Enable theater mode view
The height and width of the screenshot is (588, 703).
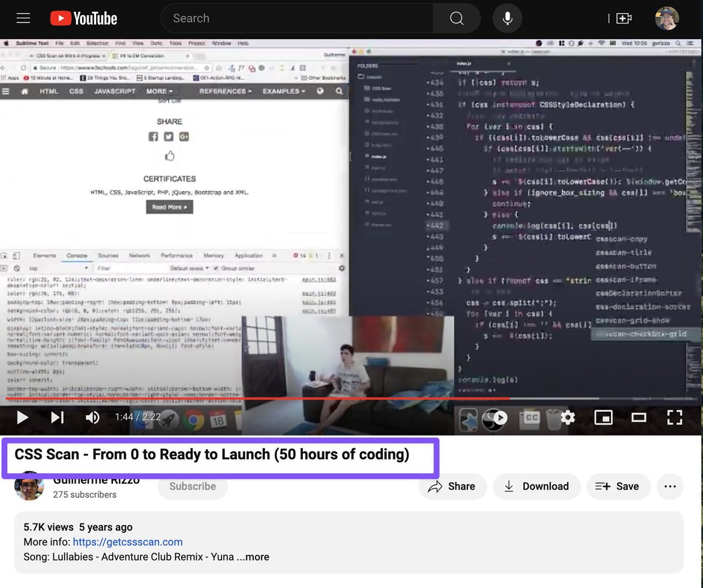tap(639, 418)
